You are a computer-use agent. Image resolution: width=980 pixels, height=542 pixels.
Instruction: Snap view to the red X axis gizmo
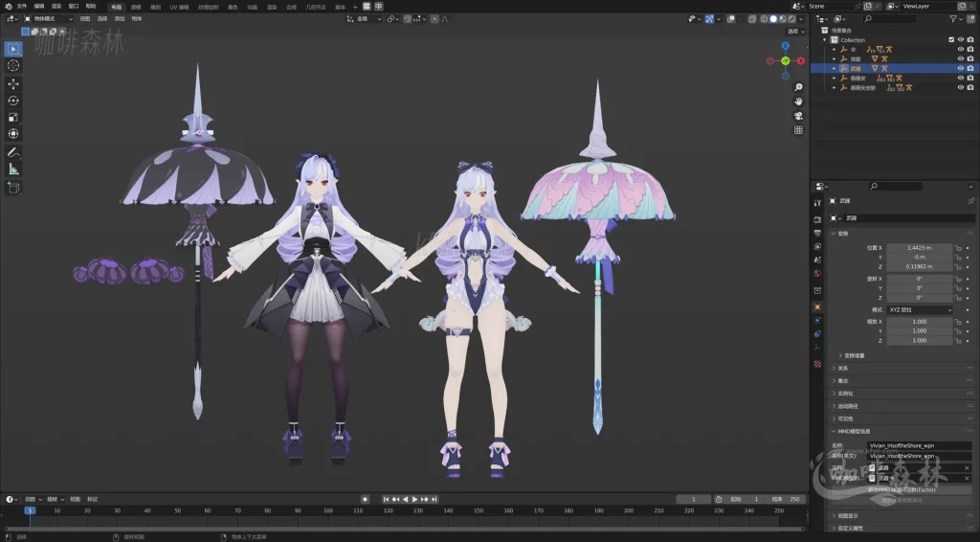click(801, 61)
